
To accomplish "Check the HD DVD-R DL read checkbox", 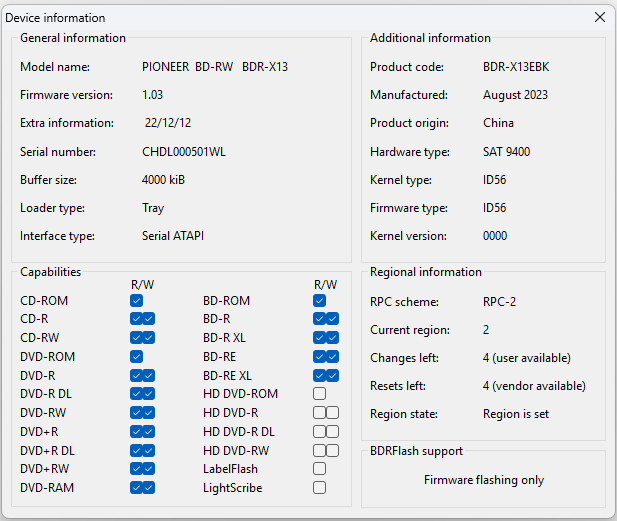I will click(320, 432).
